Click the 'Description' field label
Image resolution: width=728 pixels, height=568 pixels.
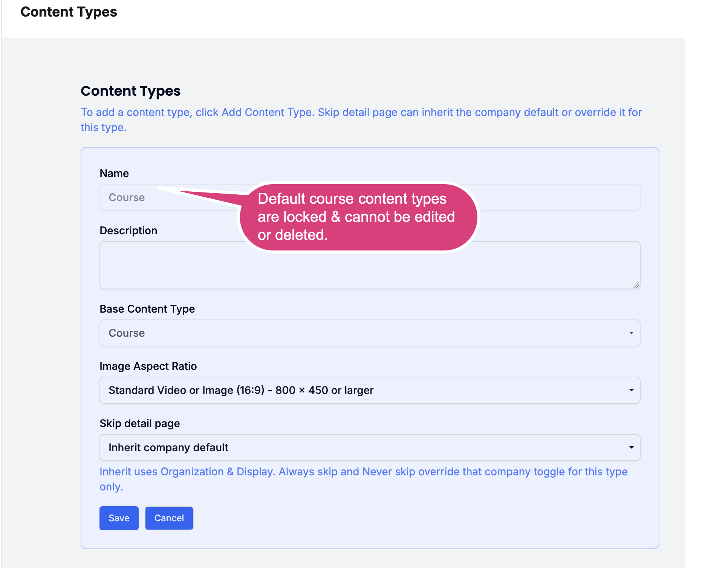point(128,231)
